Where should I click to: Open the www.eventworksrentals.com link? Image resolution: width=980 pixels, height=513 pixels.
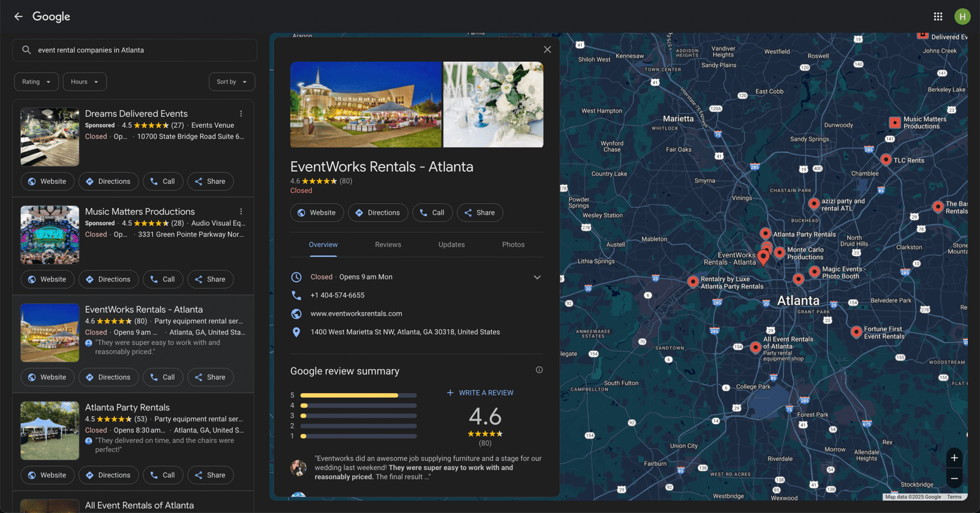pyautogui.click(x=356, y=313)
